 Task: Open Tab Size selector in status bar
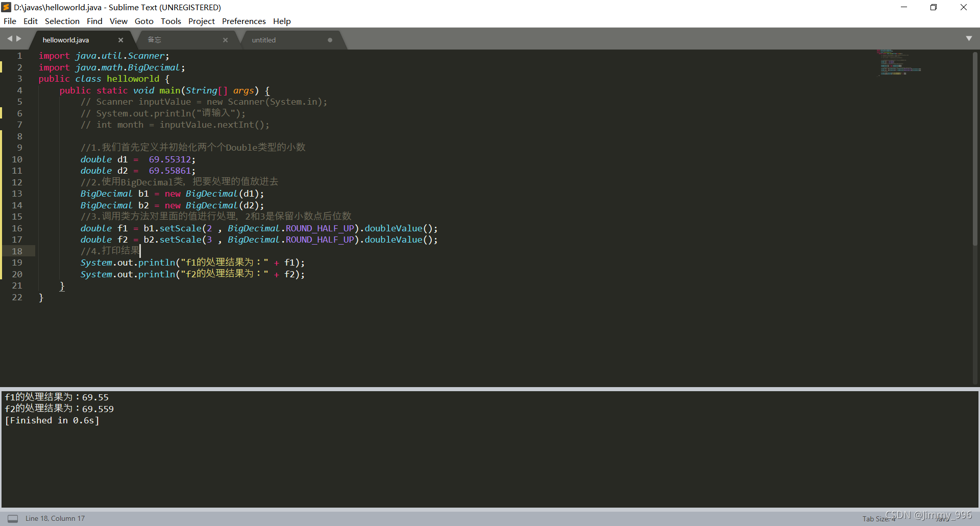[879, 519]
